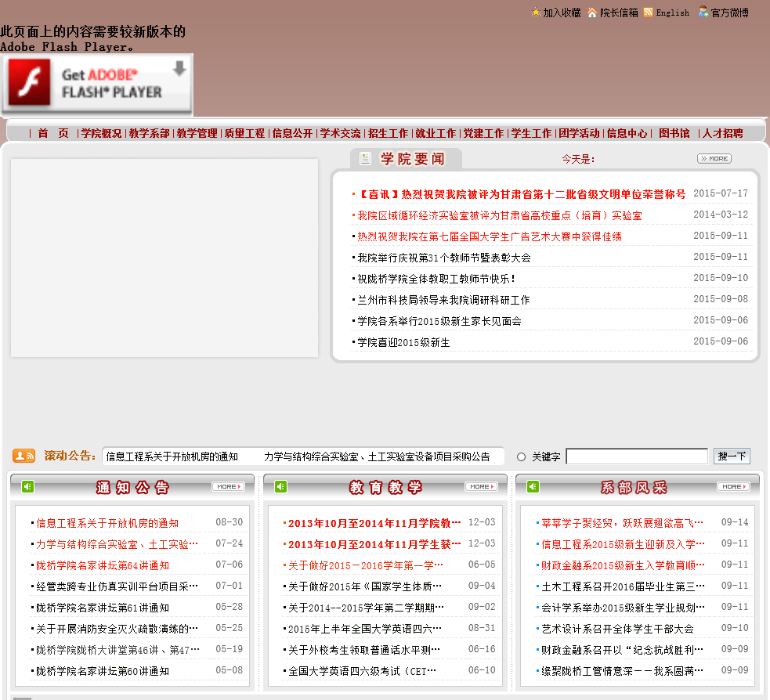This screenshot has width=770, height=700.
Task: Open 陇桥学院名家讲坛第60讲通知
Action: [x=103, y=671]
